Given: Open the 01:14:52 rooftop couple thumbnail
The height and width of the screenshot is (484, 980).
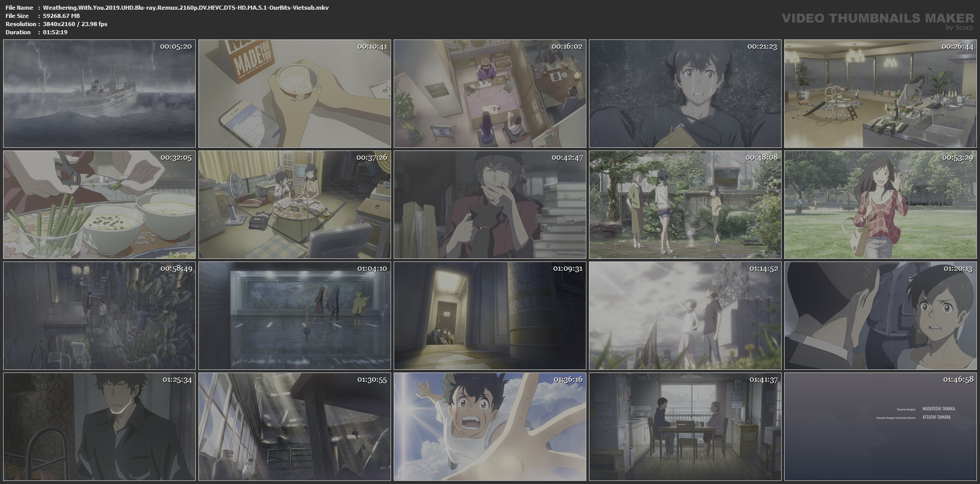Looking at the screenshot, I should (x=685, y=316).
